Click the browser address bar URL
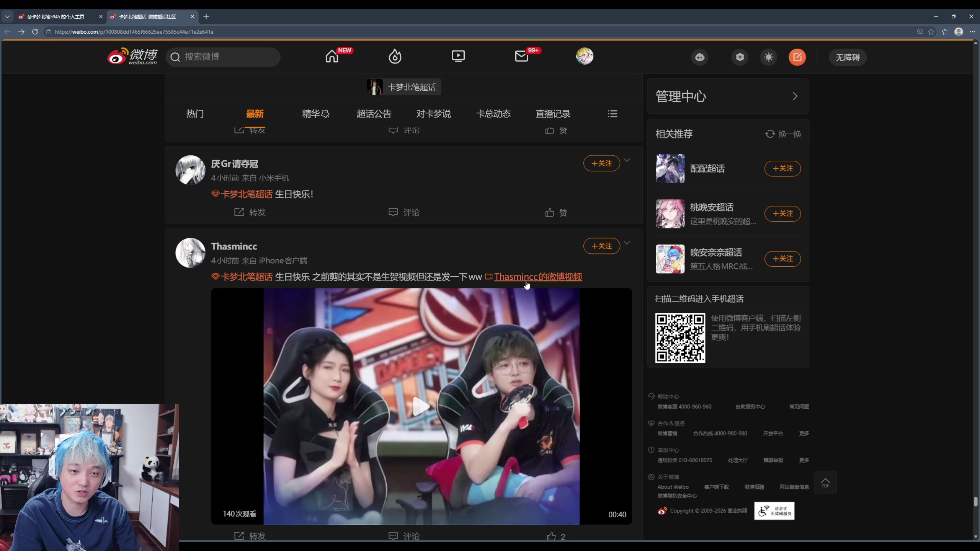 coord(134,32)
